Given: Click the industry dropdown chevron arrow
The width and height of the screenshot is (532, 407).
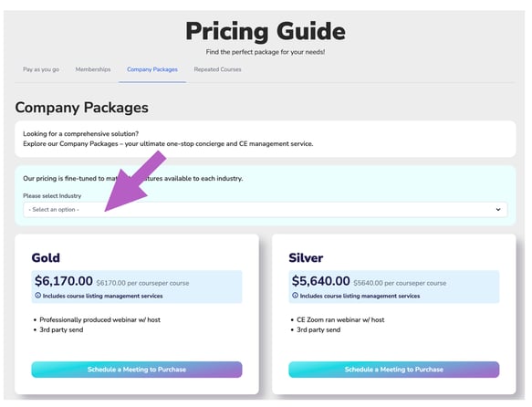Looking at the screenshot, I should click(498, 210).
